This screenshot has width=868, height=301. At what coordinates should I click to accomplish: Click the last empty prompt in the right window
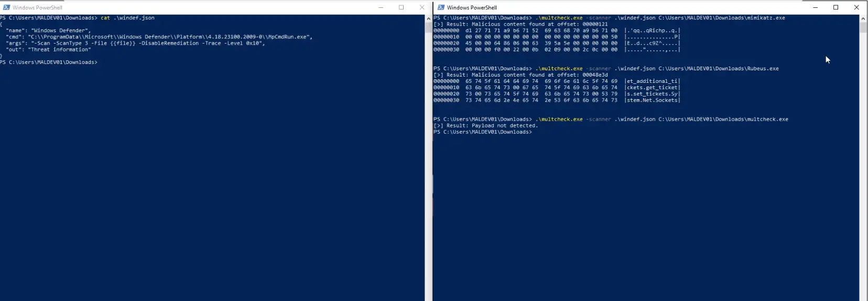tap(483, 132)
